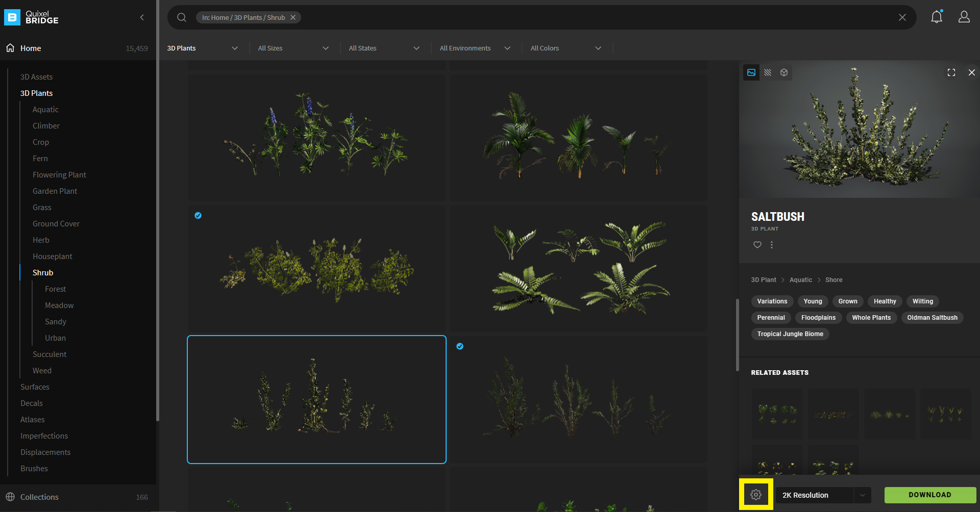Viewport: 980px width, 512px height.
Task: Open the Succulent subcategory
Action: tap(50, 354)
